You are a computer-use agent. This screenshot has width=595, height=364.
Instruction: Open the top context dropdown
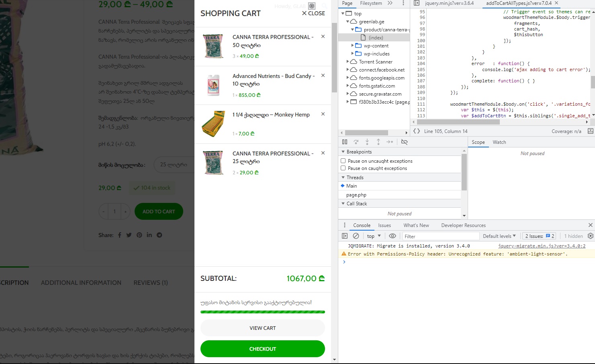[374, 236]
